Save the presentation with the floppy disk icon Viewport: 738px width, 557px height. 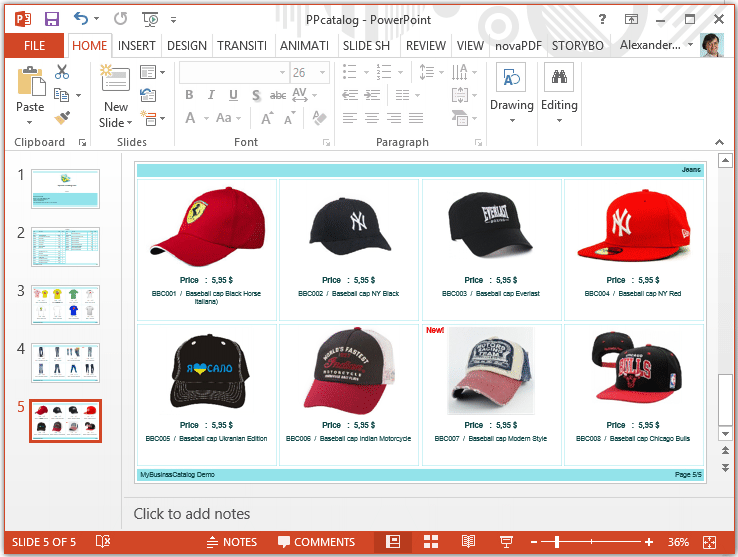52,19
